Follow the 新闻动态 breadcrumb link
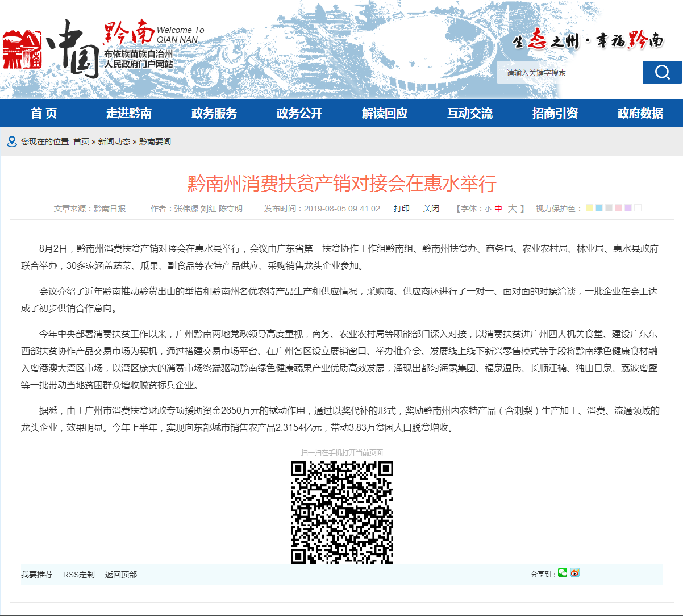683x616 pixels. tap(115, 141)
